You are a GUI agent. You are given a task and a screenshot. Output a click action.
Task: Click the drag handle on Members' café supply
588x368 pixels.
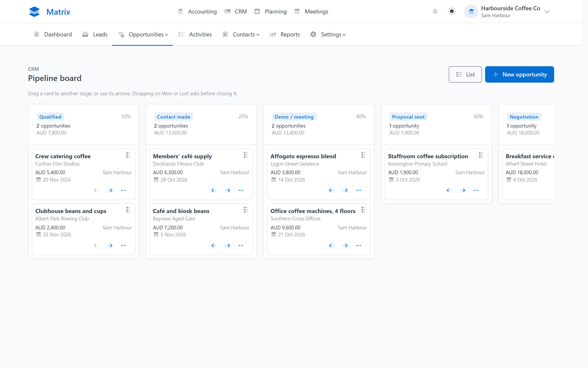coord(246,155)
